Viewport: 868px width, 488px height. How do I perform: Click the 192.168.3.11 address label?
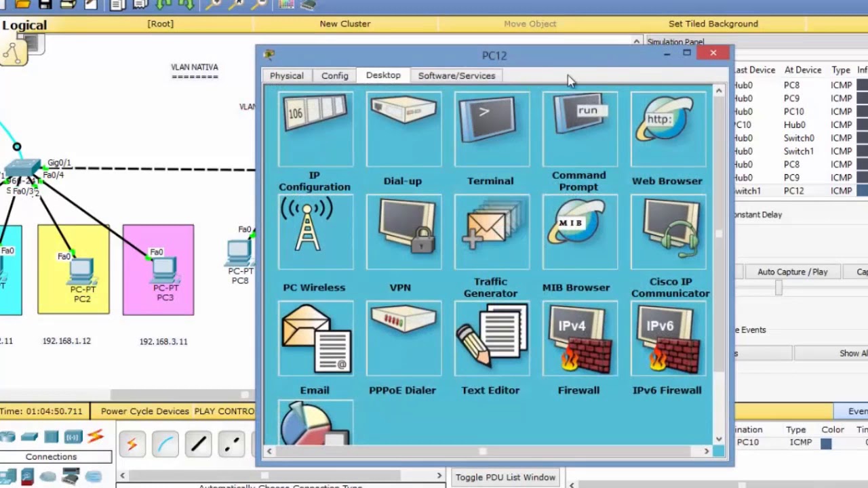(x=163, y=342)
